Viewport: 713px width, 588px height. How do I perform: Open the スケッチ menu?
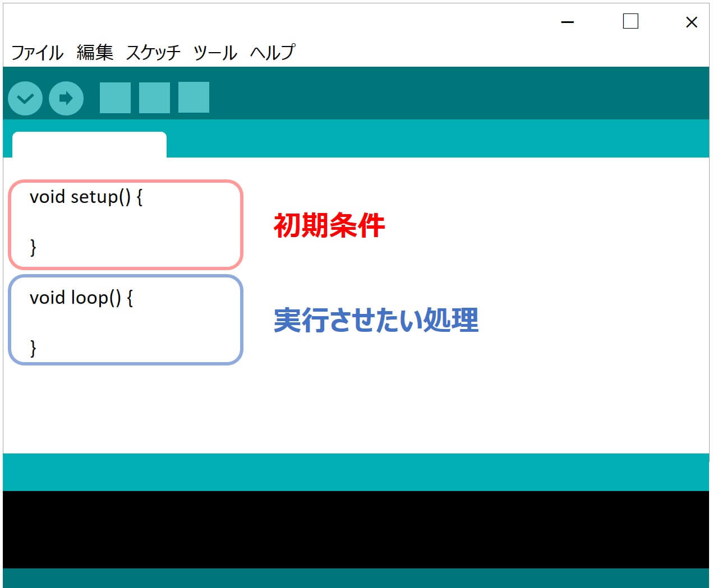(153, 52)
